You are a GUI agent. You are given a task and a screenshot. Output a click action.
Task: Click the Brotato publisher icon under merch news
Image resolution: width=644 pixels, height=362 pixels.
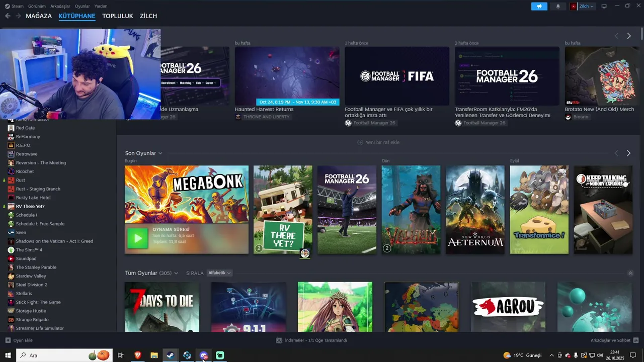pyautogui.click(x=568, y=117)
